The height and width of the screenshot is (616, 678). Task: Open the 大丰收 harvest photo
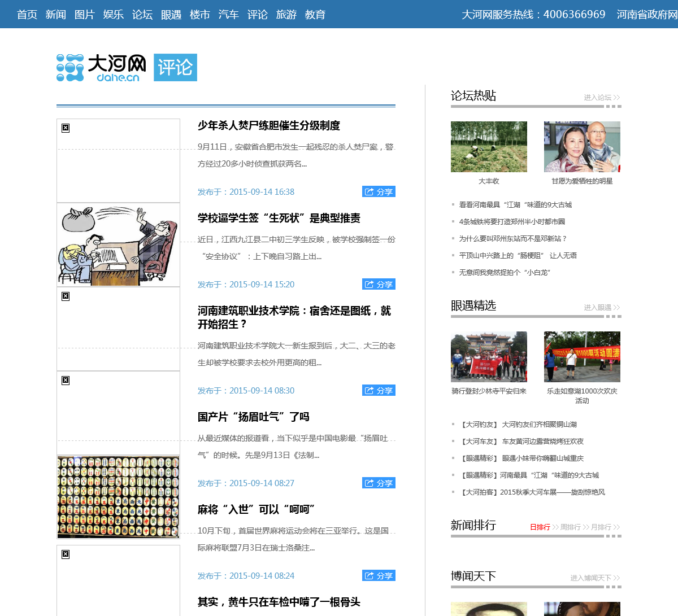(489, 147)
